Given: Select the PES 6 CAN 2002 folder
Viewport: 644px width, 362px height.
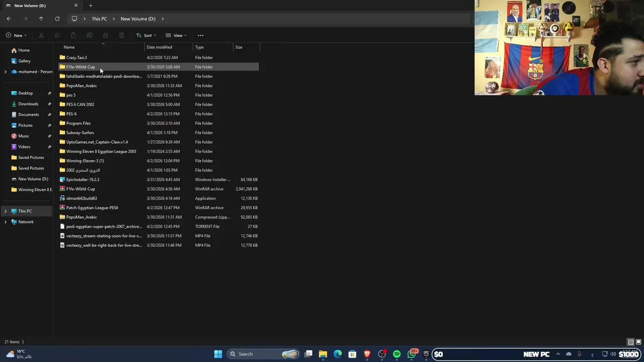Looking at the screenshot, I should (158, 105).
